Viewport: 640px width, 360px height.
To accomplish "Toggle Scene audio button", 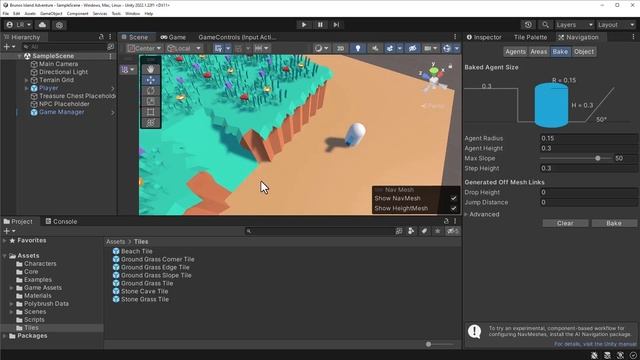I will coord(375,48).
